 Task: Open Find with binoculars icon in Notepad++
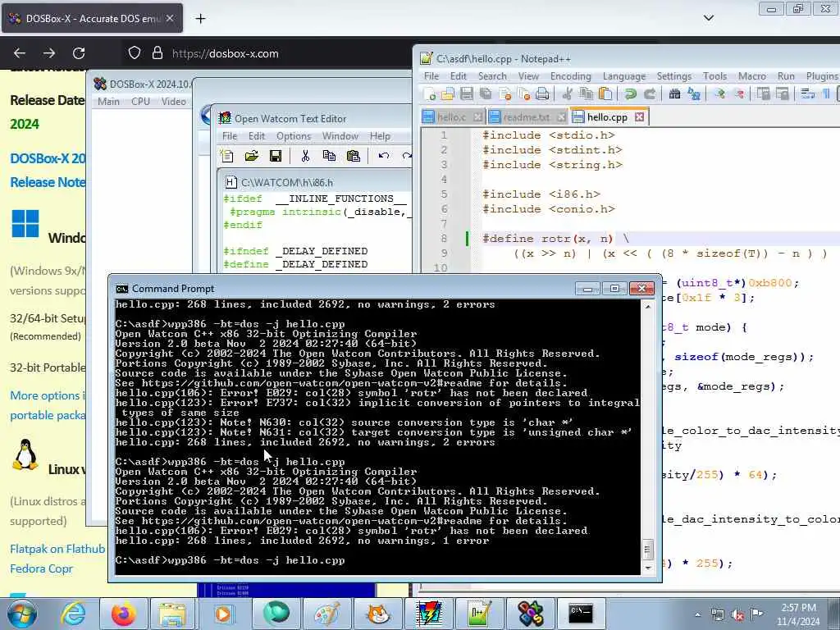pos(674,94)
